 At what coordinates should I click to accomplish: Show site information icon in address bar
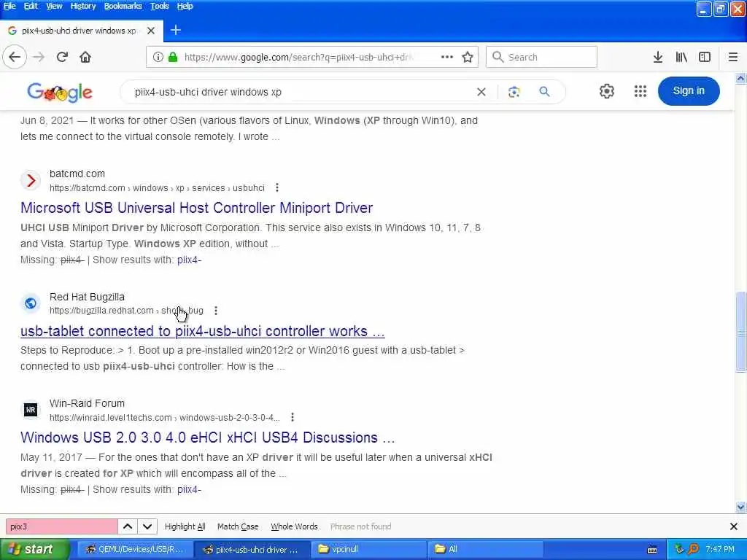pyautogui.click(x=158, y=57)
